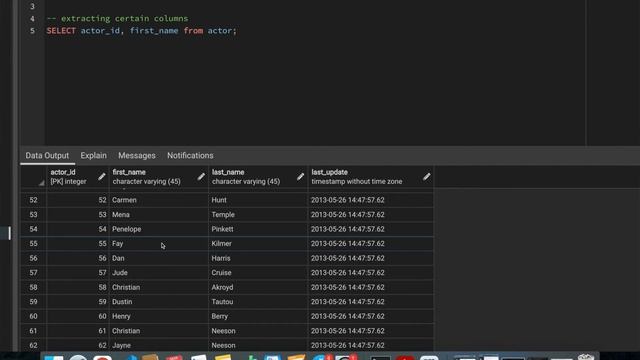Select row header 58
This screenshot has width=640, height=360.
(x=33, y=287)
